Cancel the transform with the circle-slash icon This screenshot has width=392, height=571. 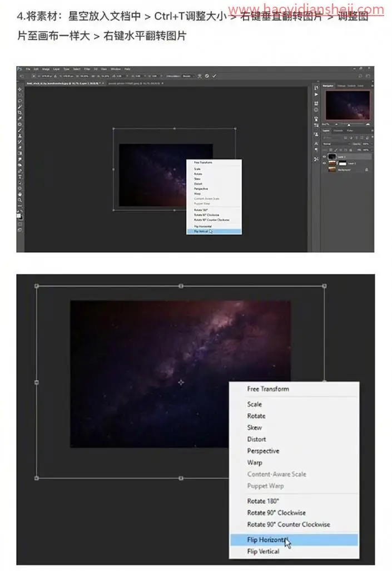207,76
